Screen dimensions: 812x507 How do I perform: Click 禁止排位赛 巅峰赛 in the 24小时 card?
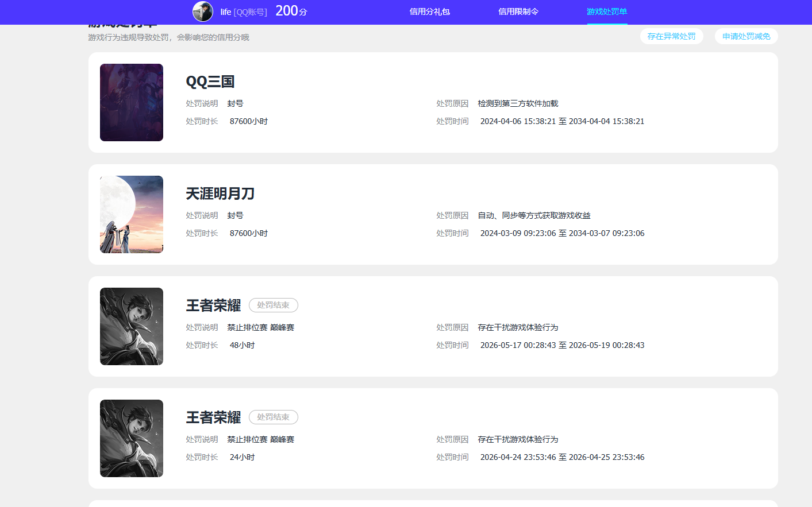click(260, 439)
